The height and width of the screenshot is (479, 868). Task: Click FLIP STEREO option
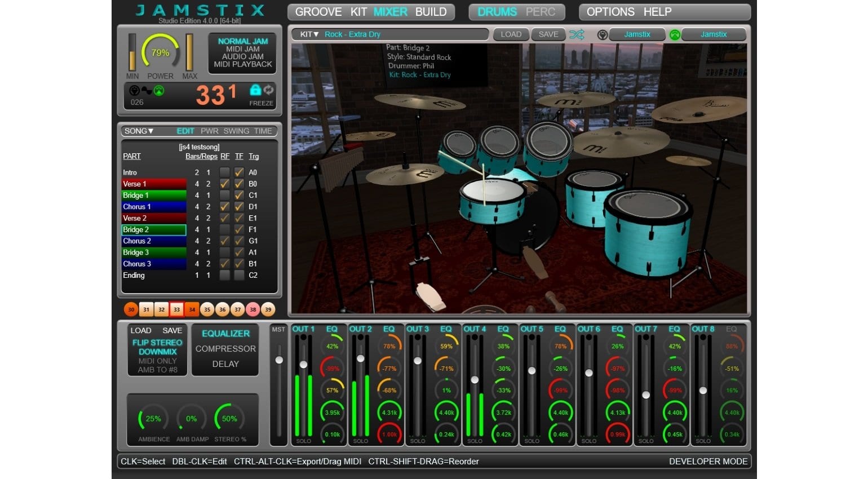[x=157, y=343]
